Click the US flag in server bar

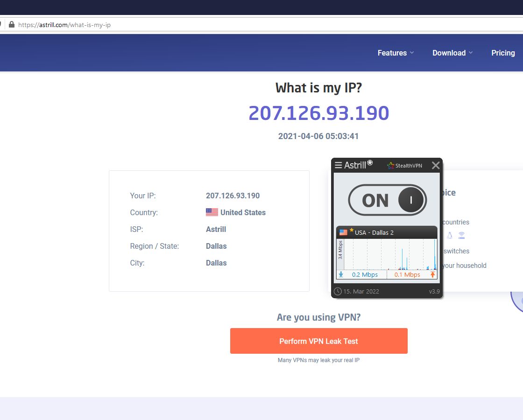pos(343,232)
